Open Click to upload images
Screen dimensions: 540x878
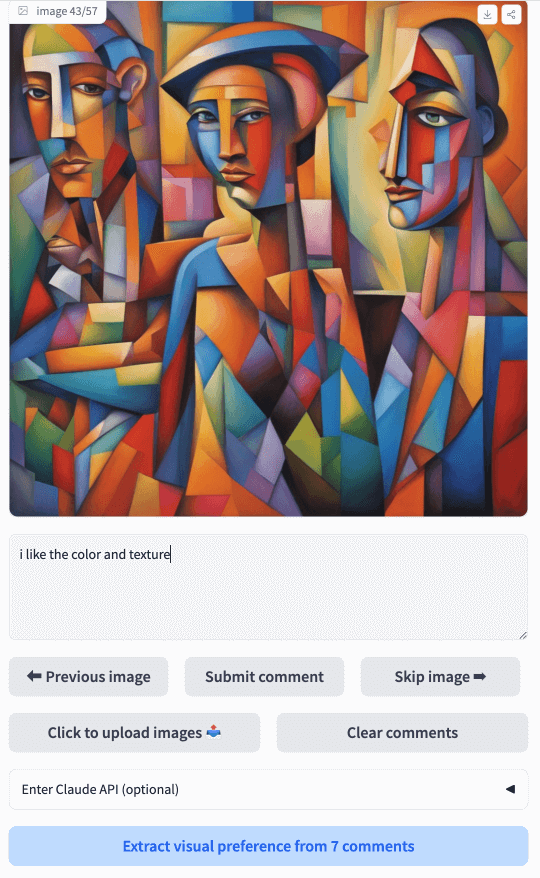(x=134, y=732)
